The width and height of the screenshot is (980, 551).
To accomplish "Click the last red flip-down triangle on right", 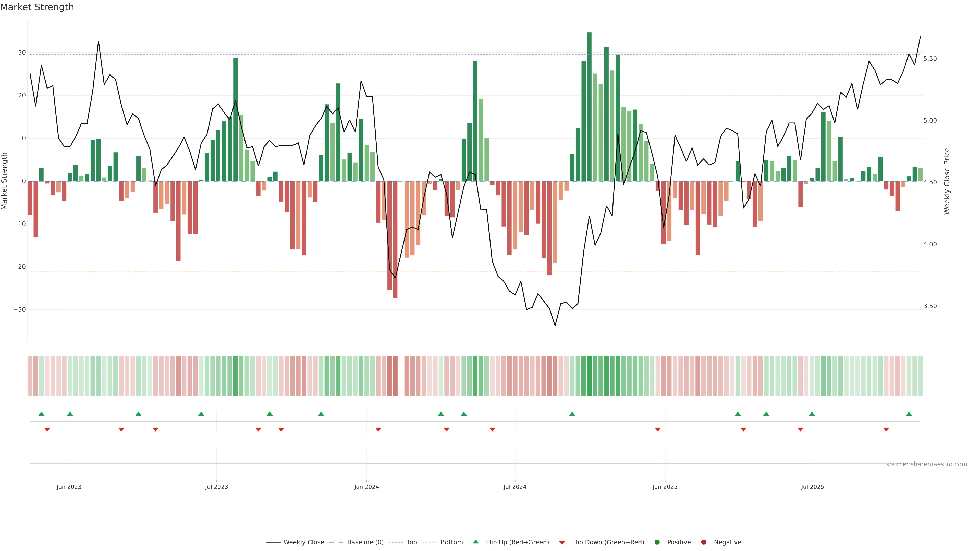I will [886, 429].
